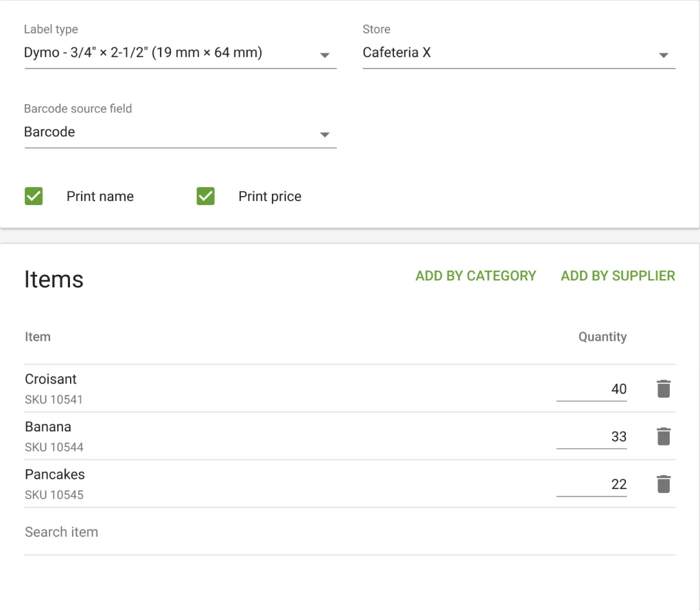Open the Barcode source field dropdown
Image resolution: width=700 pixels, height=611 pixels.
180,132
